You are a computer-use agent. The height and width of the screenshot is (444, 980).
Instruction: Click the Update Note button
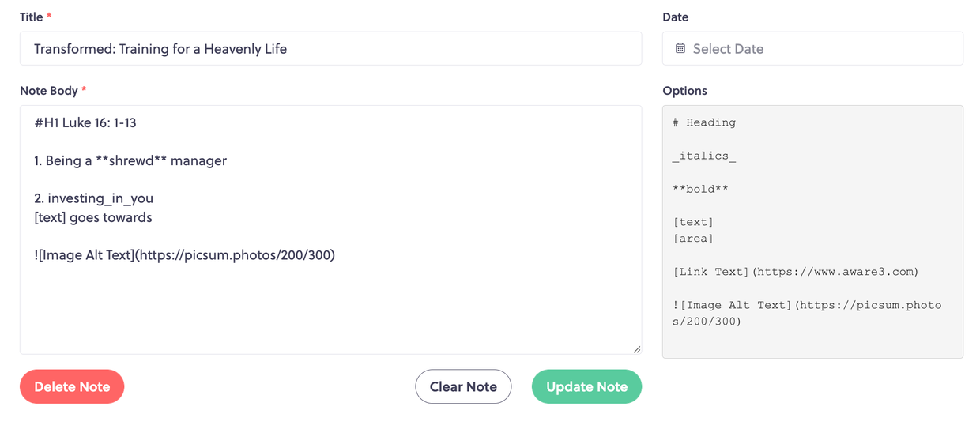[x=586, y=386]
